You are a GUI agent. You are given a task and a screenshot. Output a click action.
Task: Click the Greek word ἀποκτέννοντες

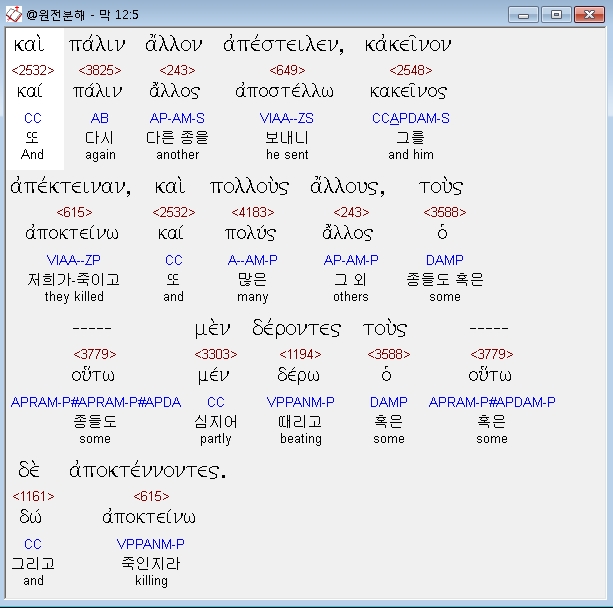pyautogui.click(x=148, y=470)
